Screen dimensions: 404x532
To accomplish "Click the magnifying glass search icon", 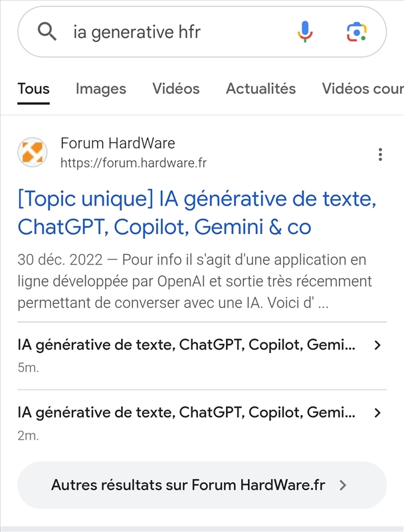I will click(47, 30).
